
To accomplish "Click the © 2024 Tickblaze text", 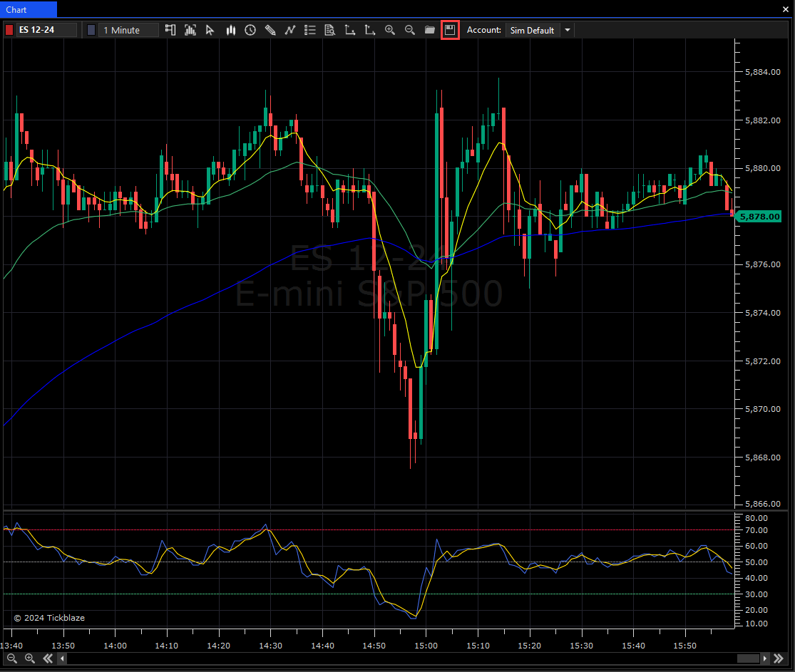I will pos(49,618).
